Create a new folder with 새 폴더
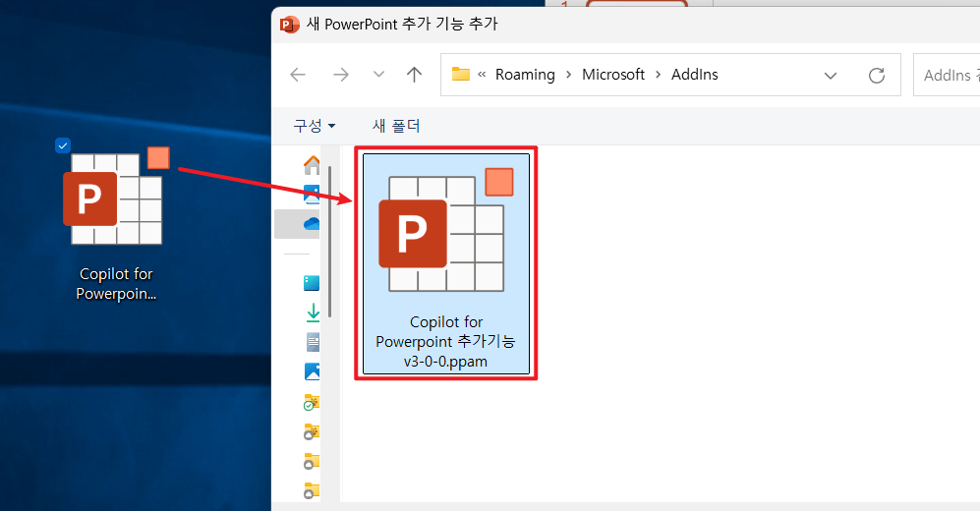Viewport: 980px width, 511px height. 396,126
